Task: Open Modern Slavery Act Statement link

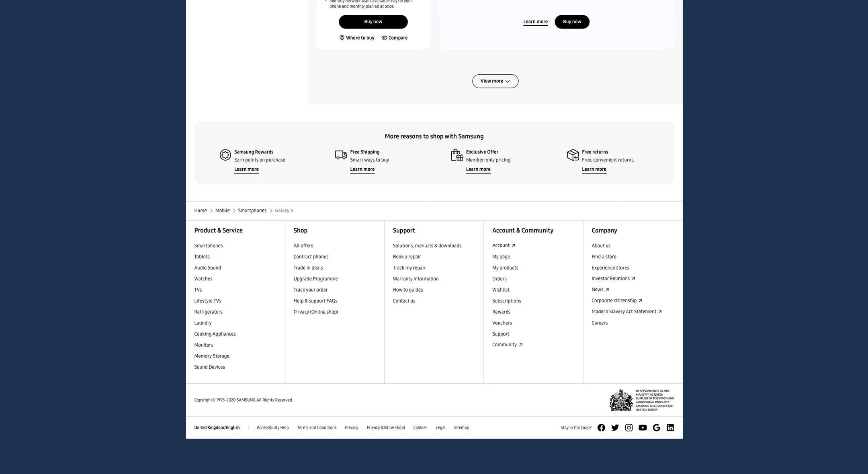Action: coord(626,311)
